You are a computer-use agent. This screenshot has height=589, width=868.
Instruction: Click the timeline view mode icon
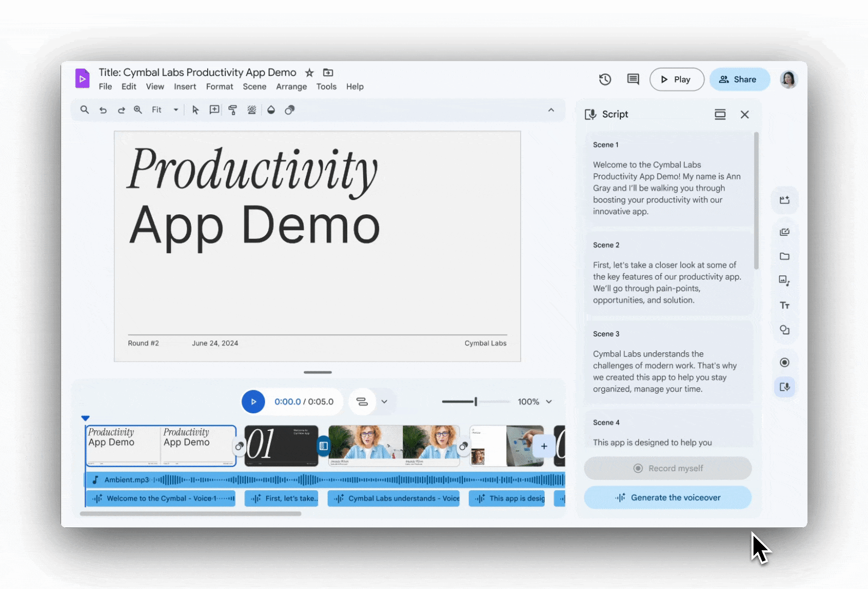pyautogui.click(x=362, y=401)
